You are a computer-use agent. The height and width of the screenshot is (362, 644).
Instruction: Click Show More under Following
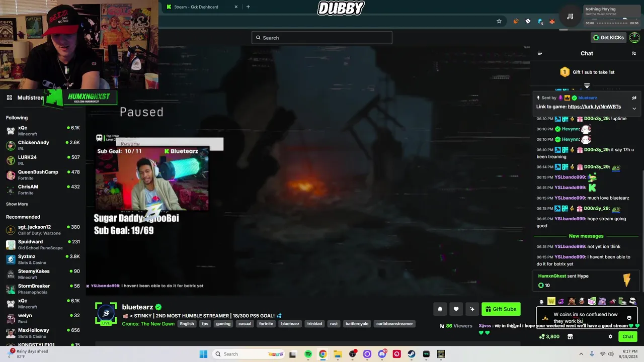tap(17, 204)
